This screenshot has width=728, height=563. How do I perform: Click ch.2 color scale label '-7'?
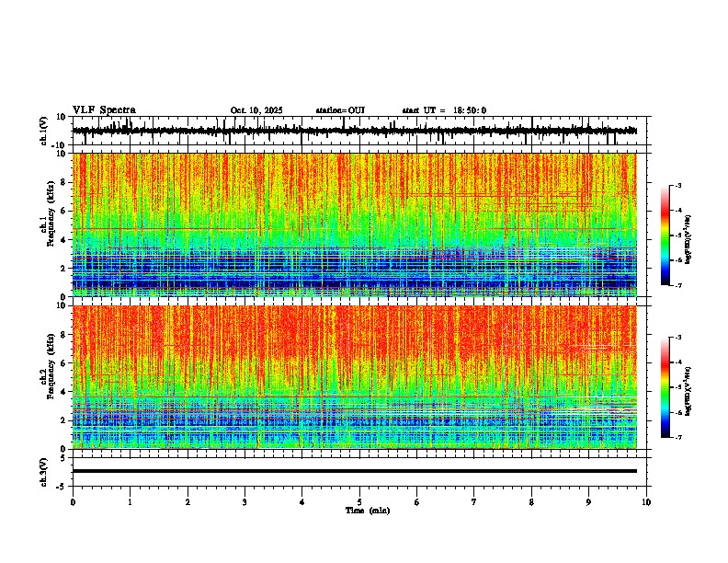[x=677, y=437]
